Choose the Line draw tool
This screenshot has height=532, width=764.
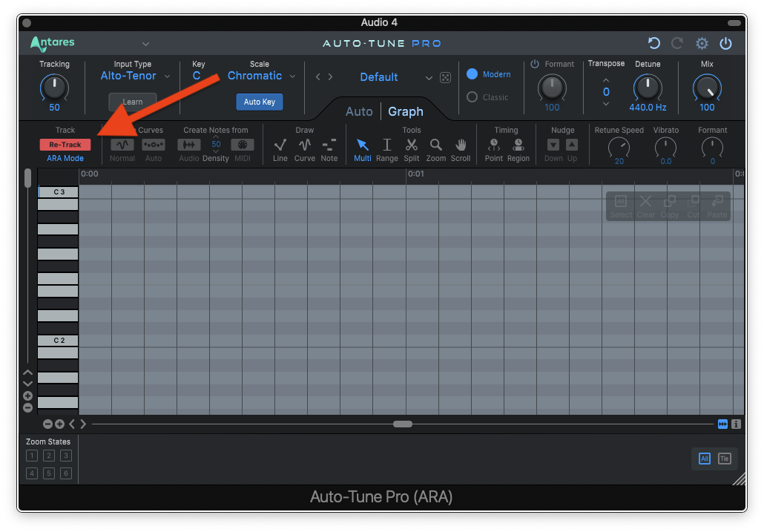[280, 145]
